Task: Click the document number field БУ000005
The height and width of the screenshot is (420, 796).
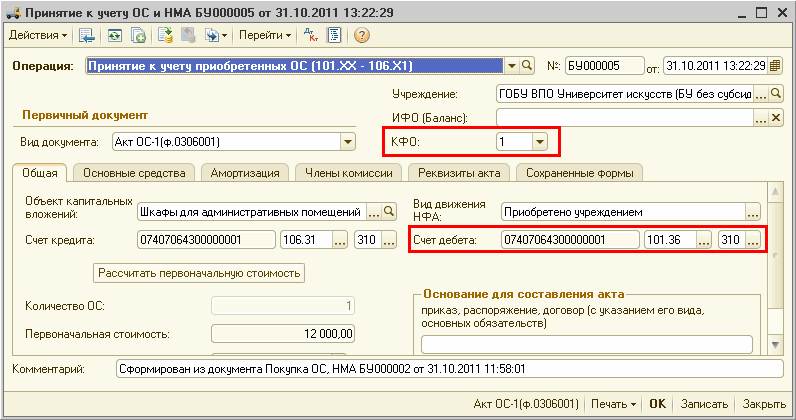Action: tap(604, 66)
